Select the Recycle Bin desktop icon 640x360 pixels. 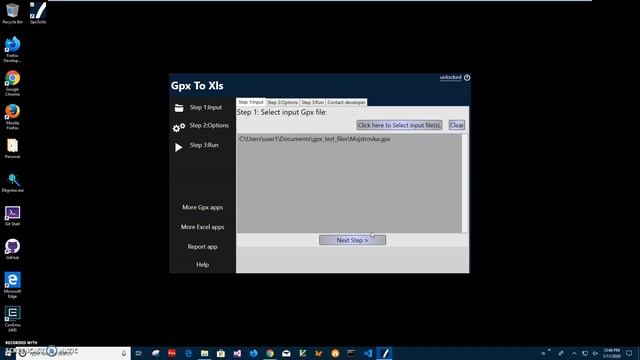point(12,13)
